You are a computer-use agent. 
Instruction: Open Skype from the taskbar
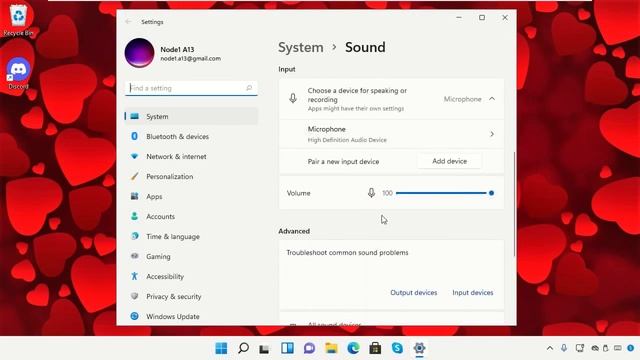click(x=397, y=348)
